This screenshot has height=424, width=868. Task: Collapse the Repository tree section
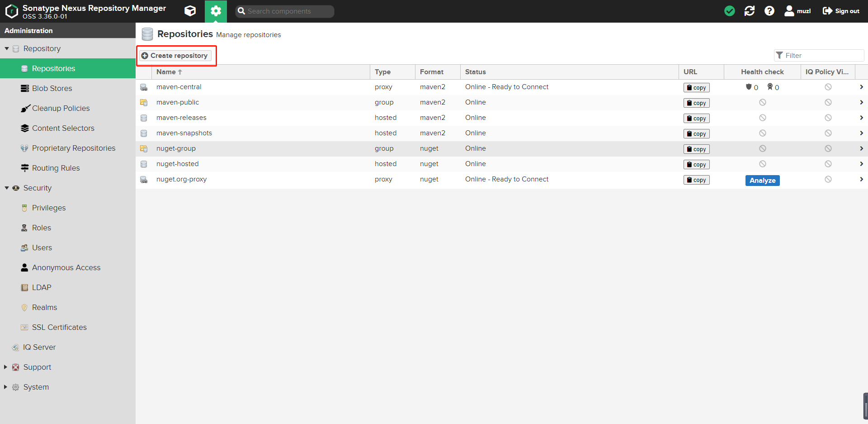pos(7,48)
